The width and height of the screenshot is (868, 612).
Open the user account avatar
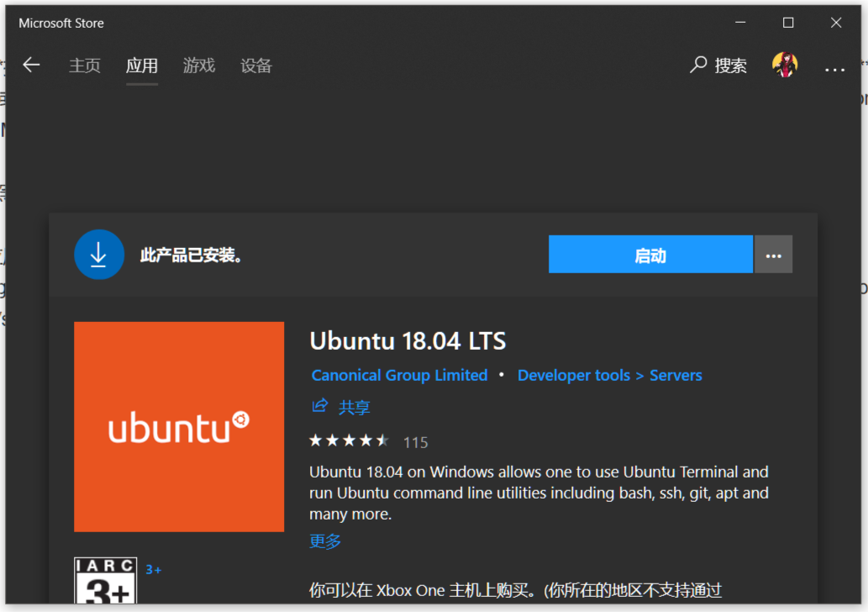pos(785,65)
